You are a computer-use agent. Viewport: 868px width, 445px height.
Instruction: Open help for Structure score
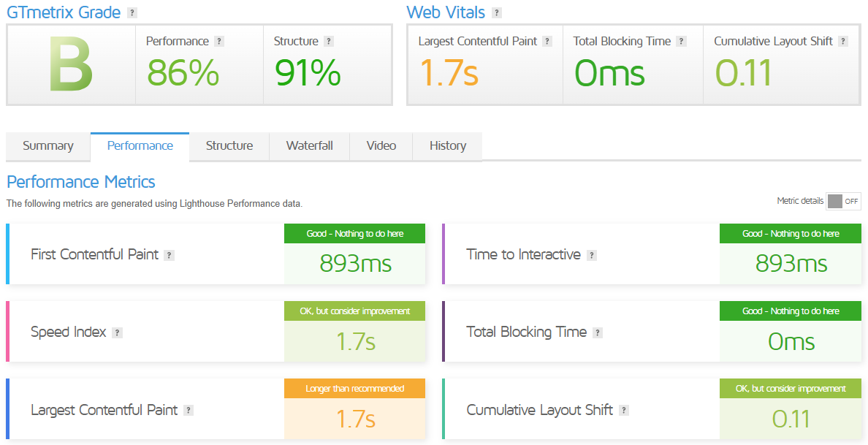click(x=329, y=42)
